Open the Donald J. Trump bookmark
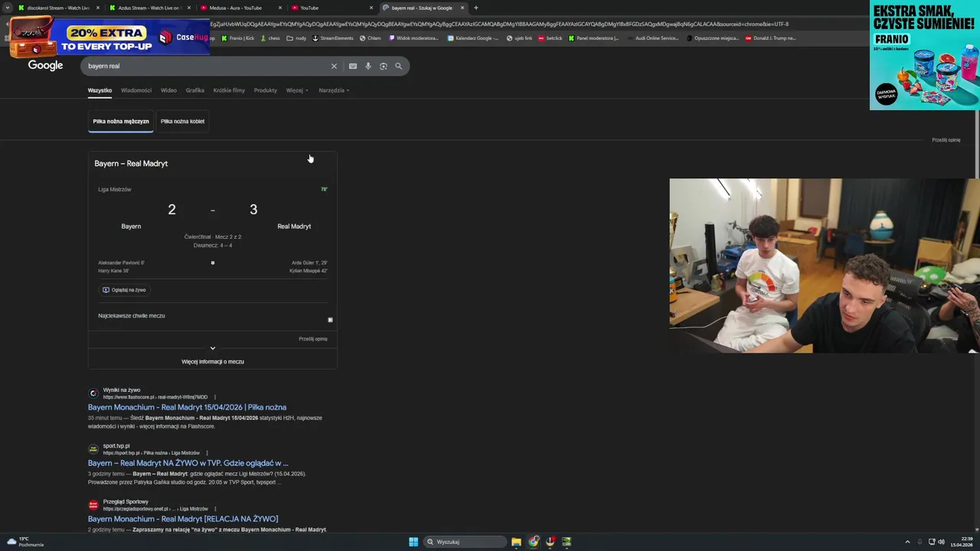The image size is (980, 551). coord(770,38)
